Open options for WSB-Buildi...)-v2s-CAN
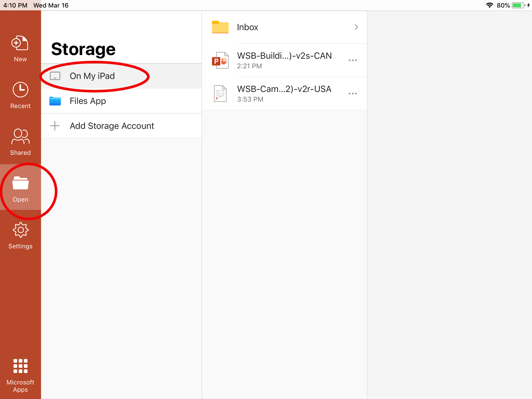This screenshot has height=399, width=532. [x=353, y=60]
